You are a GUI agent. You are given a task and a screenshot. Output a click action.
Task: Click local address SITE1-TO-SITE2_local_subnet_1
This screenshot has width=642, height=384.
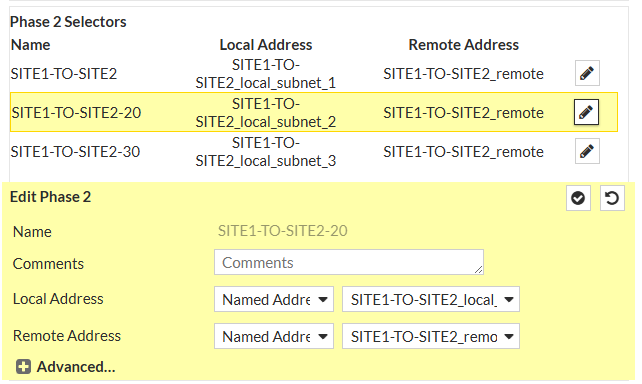(266, 74)
